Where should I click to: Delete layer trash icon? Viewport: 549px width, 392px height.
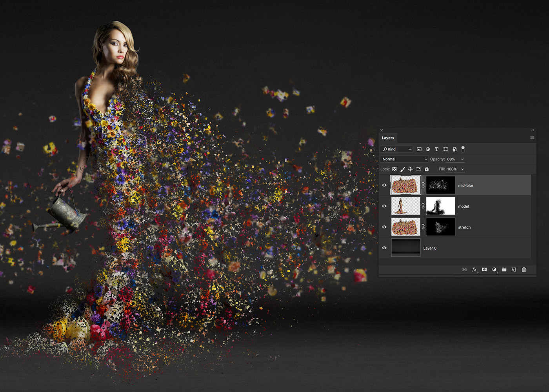(524, 270)
